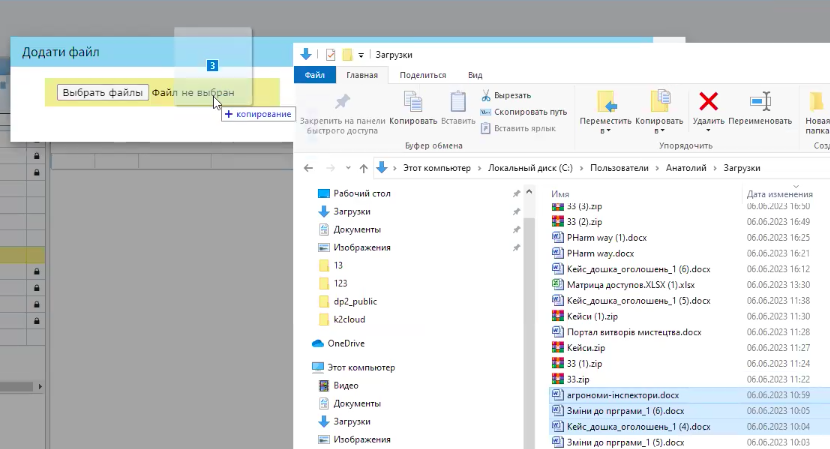Click the Back navigation arrow
830x449 pixels.
coord(309,168)
